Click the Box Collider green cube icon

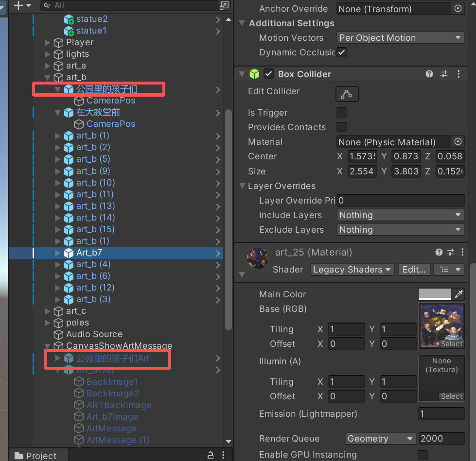[254, 74]
